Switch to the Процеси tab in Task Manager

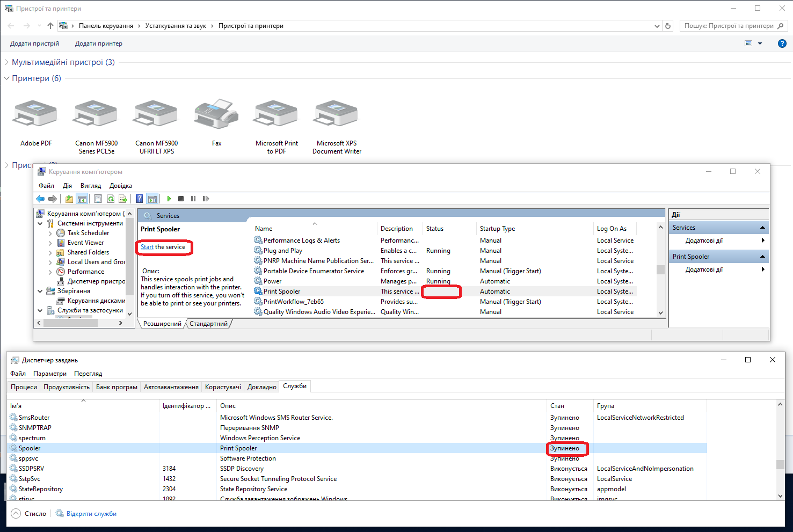(24, 387)
